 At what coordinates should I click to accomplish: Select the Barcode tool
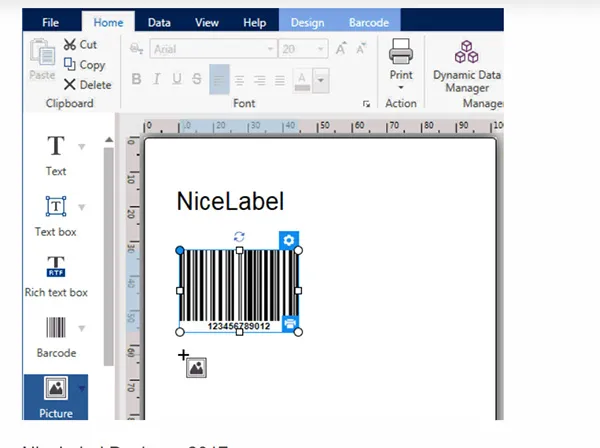[56, 337]
